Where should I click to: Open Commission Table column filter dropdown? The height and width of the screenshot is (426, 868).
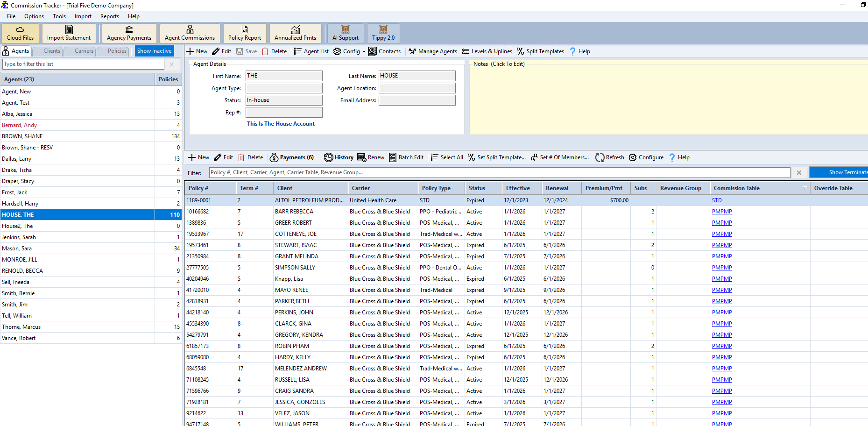click(x=804, y=188)
